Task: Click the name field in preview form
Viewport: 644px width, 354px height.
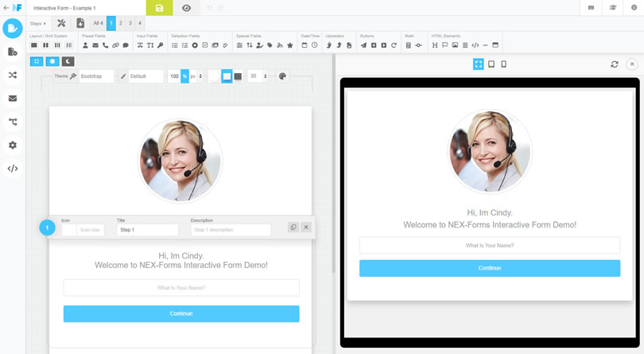Action: (x=490, y=246)
